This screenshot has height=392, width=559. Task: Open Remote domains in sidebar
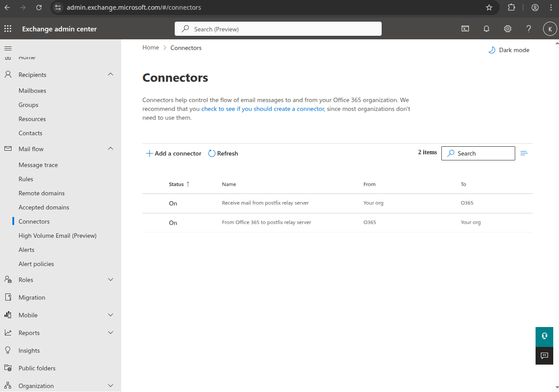(x=42, y=193)
